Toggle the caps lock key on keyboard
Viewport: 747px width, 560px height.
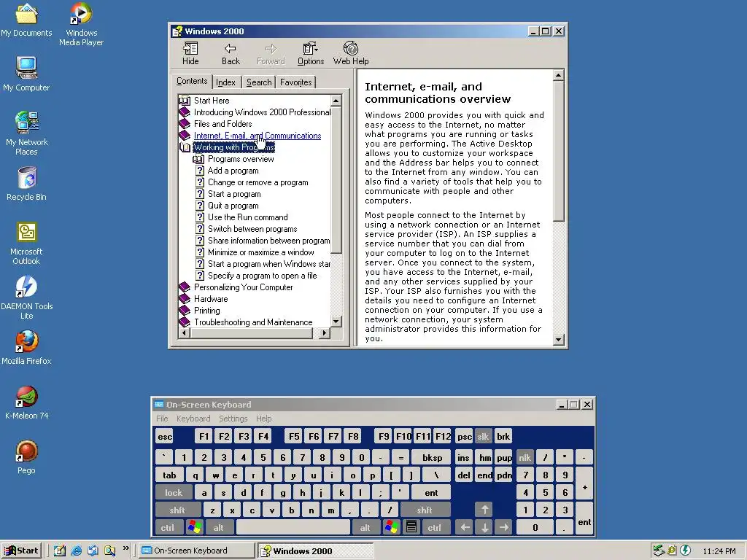174,492
